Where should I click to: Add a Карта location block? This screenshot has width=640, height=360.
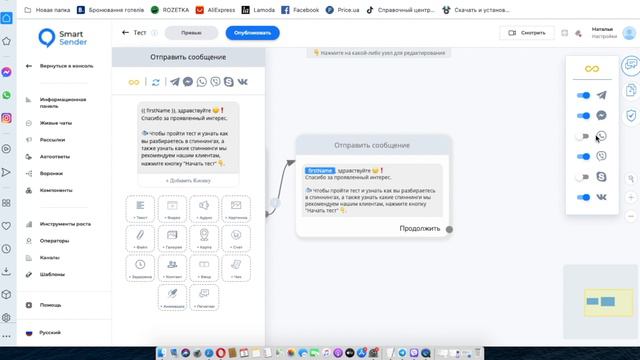tap(204, 238)
